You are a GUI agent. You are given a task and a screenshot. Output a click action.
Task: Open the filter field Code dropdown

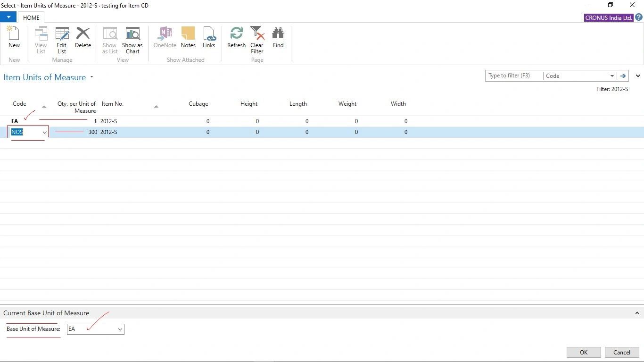[x=612, y=76]
